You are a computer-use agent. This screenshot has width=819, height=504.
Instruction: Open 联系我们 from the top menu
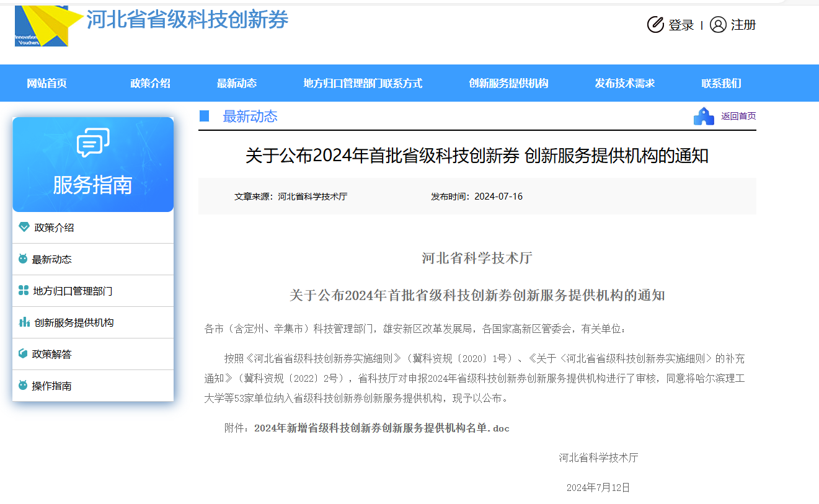coord(721,83)
